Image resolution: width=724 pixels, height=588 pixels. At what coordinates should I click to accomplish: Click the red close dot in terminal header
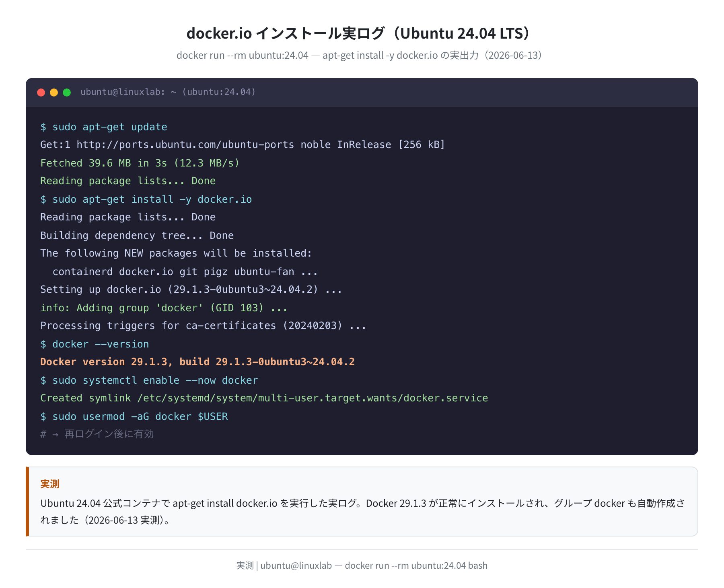[41, 93]
